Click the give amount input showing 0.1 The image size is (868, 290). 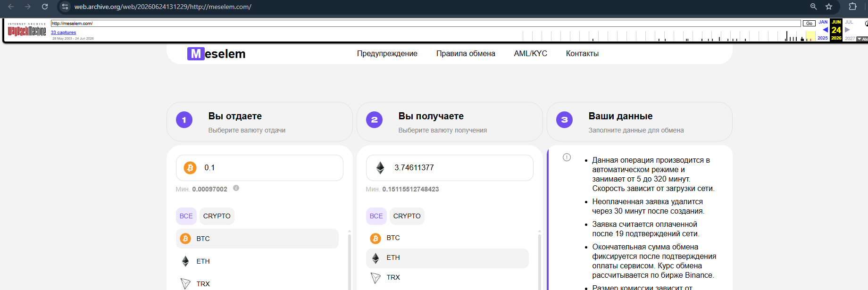[259, 168]
